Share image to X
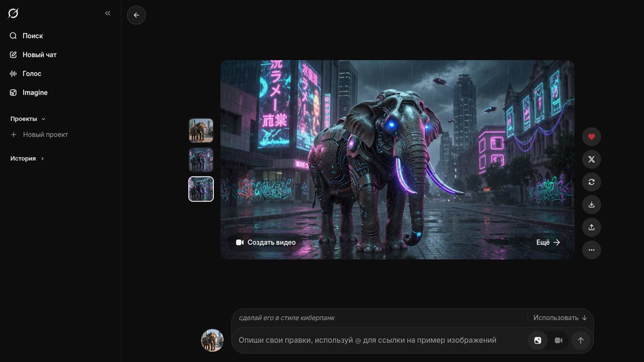Viewport: 644px width, 362px height. (x=591, y=159)
